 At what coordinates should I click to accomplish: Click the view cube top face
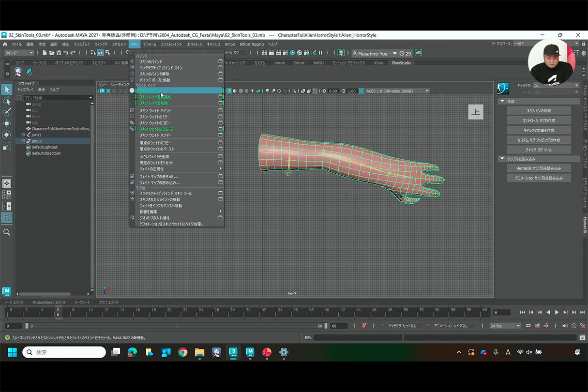pyautogui.click(x=476, y=112)
